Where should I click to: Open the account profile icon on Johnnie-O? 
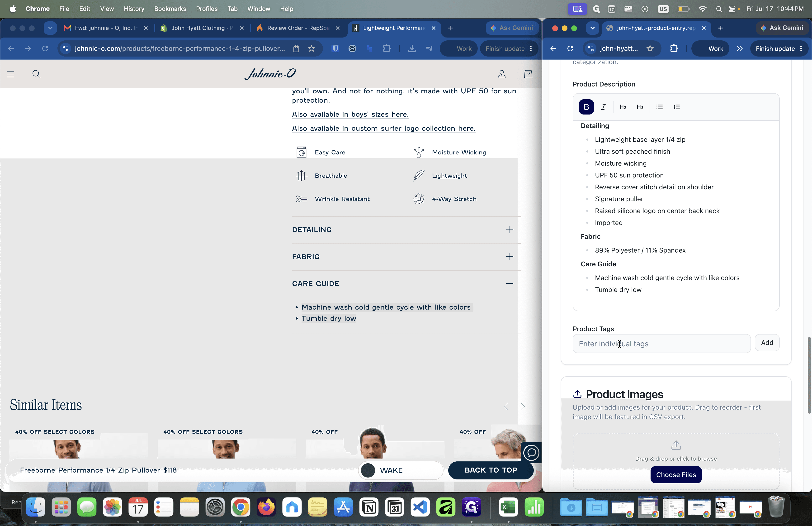tap(501, 74)
